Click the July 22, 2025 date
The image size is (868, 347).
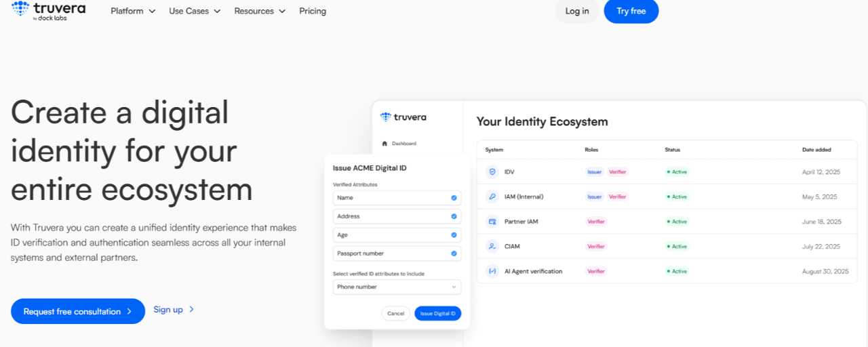coord(821,246)
